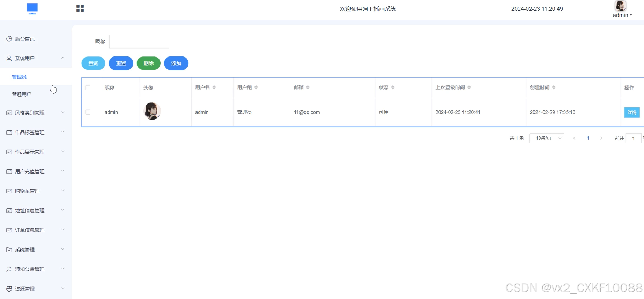The height and width of the screenshot is (299, 644).
Task: Click the admin row avatar thumbnail
Action: 152,111
